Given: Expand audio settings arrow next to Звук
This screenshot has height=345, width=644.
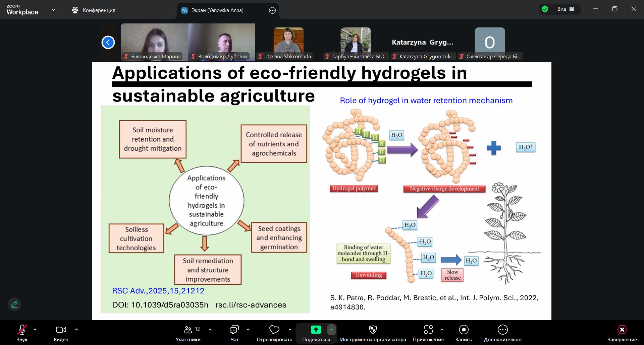Looking at the screenshot, I should pyautogui.click(x=35, y=330).
